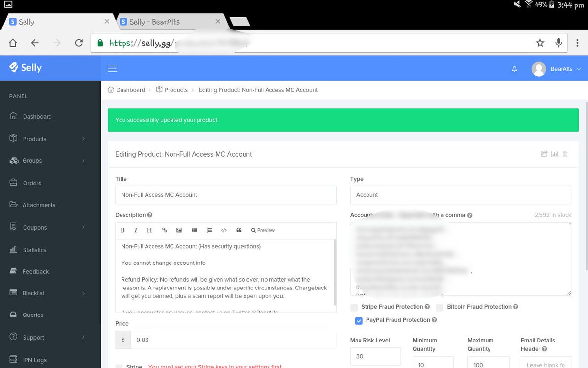Click the description editor scrollbar

335,272
